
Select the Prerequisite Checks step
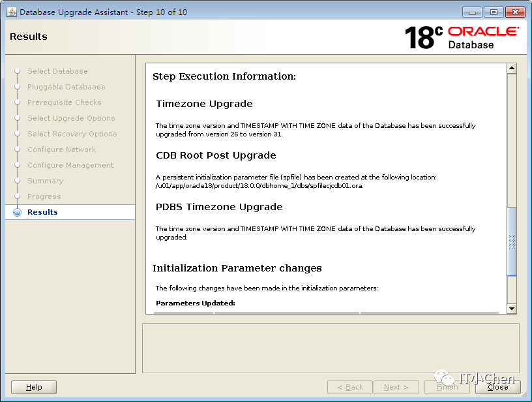(x=65, y=102)
